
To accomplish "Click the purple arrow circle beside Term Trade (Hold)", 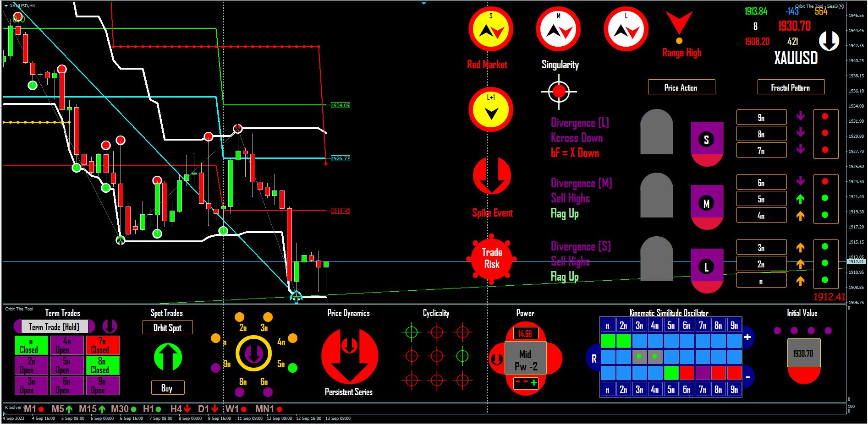I will click(x=110, y=326).
